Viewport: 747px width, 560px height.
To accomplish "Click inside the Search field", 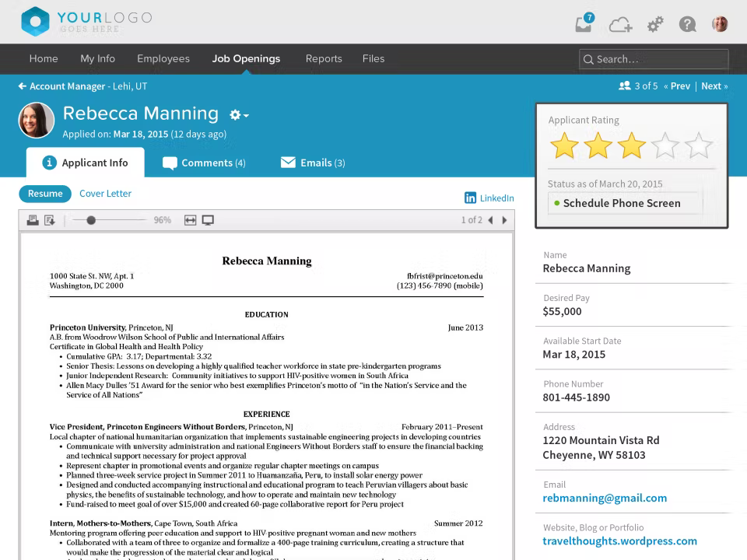I will click(x=654, y=59).
